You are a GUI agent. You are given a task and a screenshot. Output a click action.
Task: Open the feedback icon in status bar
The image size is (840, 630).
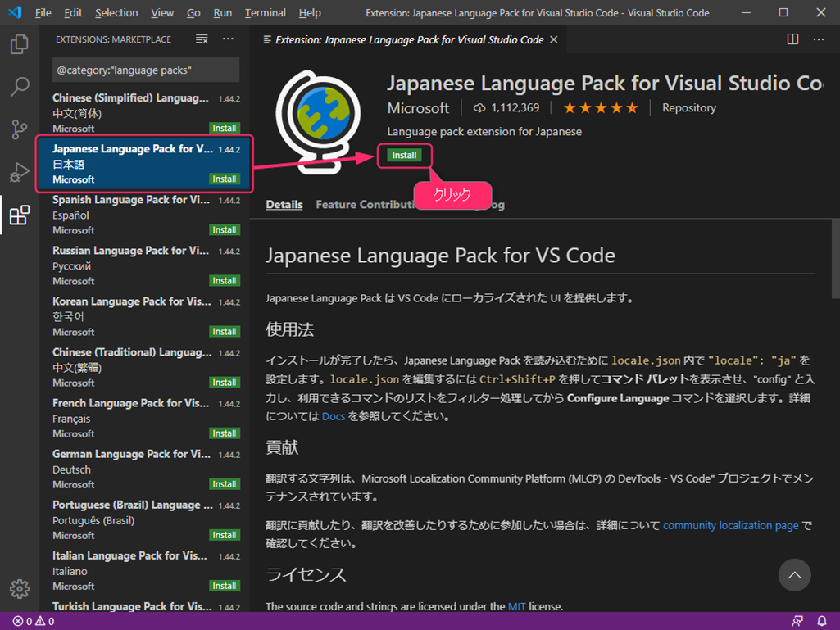pyautogui.click(x=797, y=621)
